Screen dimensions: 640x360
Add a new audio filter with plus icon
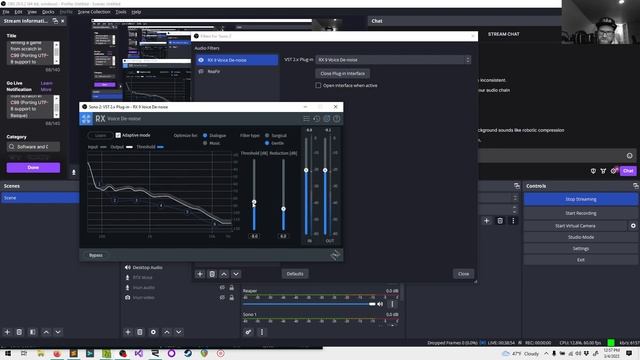(x=200, y=274)
